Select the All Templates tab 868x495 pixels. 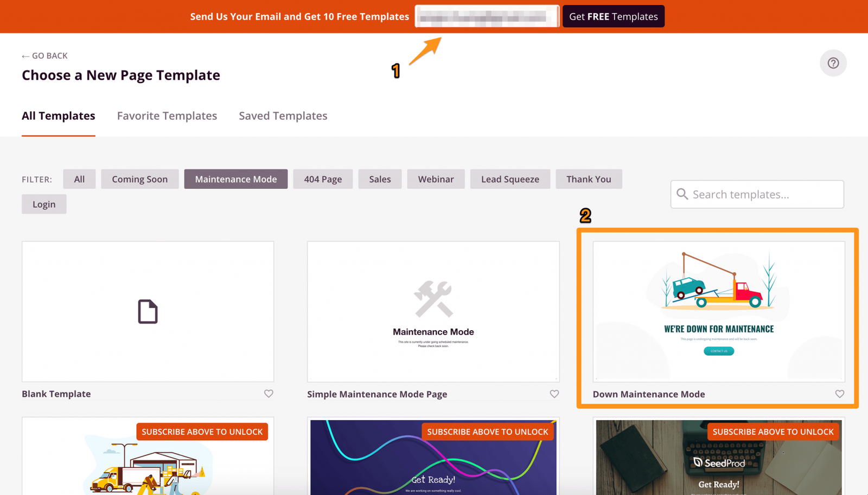(x=58, y=115)
